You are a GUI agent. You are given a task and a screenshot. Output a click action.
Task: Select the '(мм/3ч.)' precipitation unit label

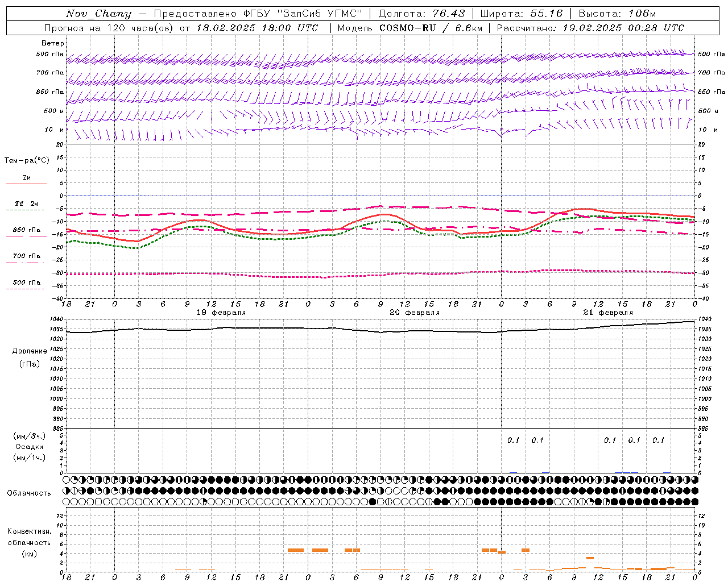(x=30, y=436)
